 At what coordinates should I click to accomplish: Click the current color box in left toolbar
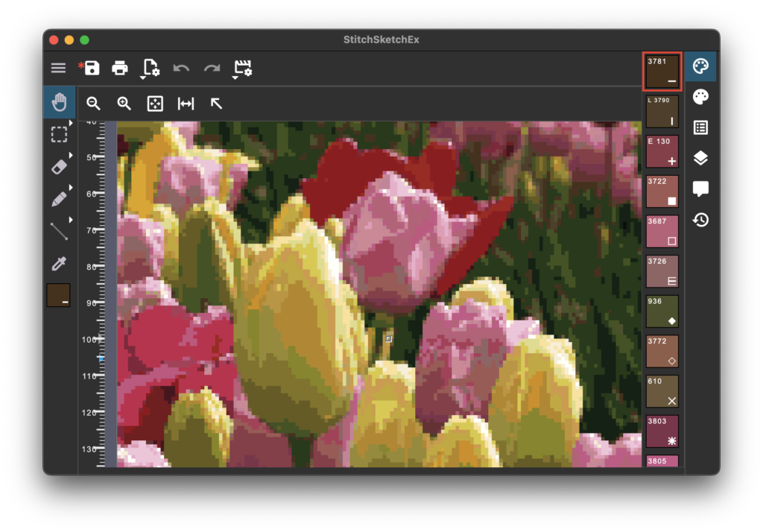[59, 295]
